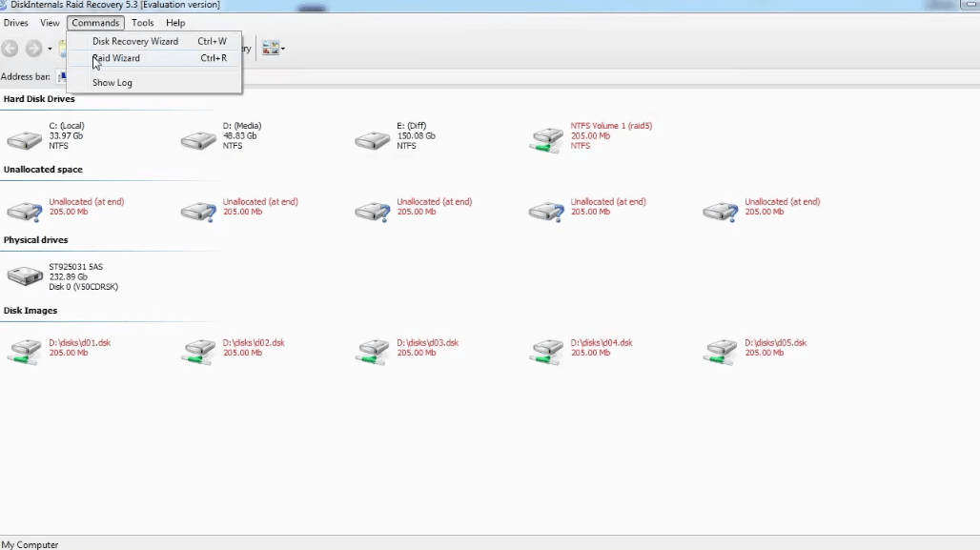Select the E: (Diff) drive icon
This screenshot has height=550, width=980.
coord(373,140)
